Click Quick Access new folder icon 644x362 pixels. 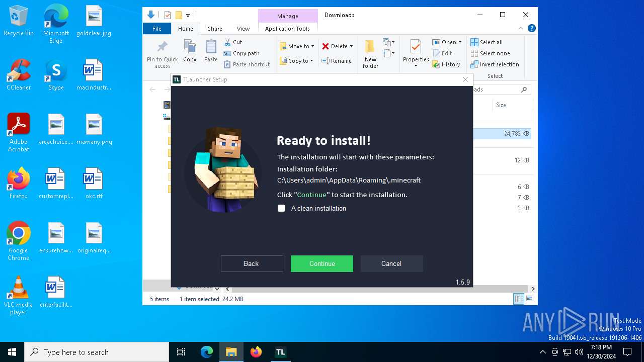179,15
